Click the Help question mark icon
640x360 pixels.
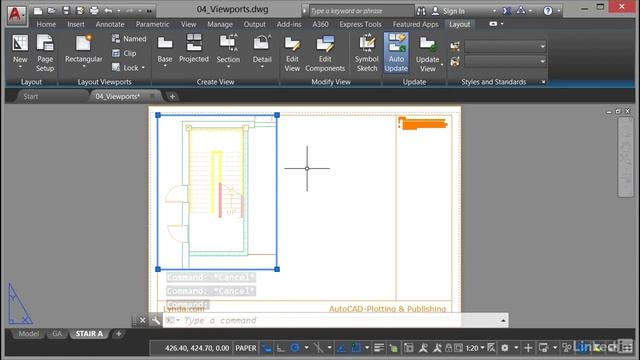[x=548, y=11]
